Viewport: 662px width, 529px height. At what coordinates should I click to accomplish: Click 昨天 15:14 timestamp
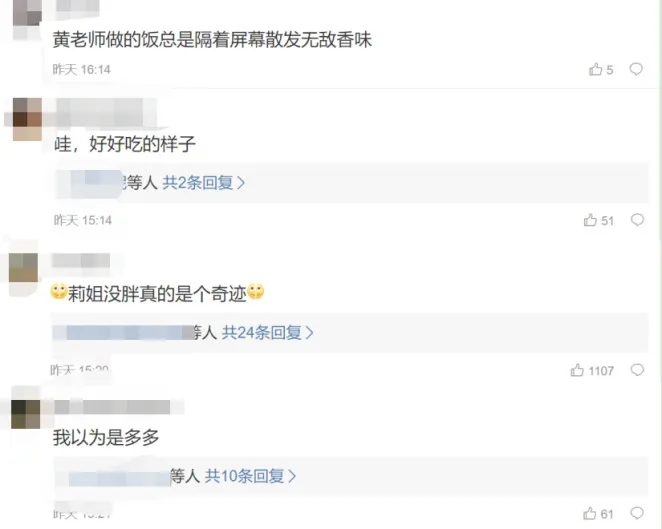pyautogui.click(x=83, y=220)
